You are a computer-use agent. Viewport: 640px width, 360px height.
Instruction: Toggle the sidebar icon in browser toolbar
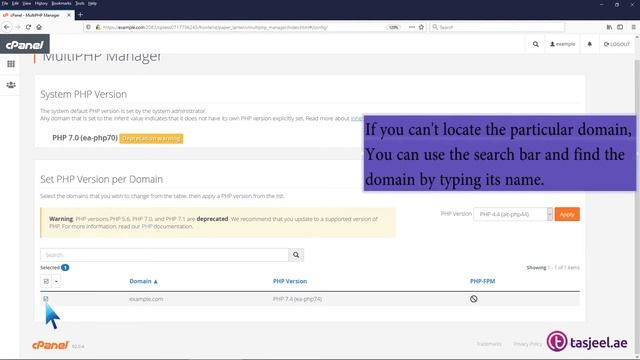pos(620,27)
